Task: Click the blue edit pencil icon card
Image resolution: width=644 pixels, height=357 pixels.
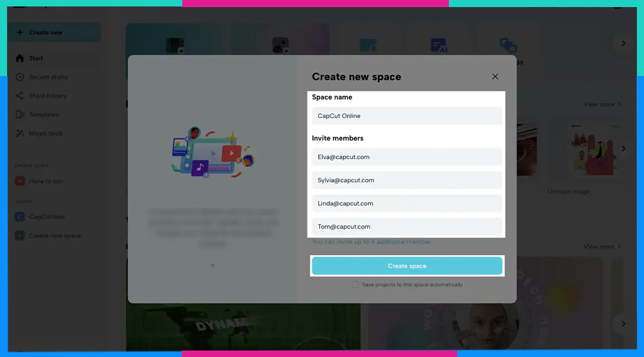Action: click(x=368, y=45)
